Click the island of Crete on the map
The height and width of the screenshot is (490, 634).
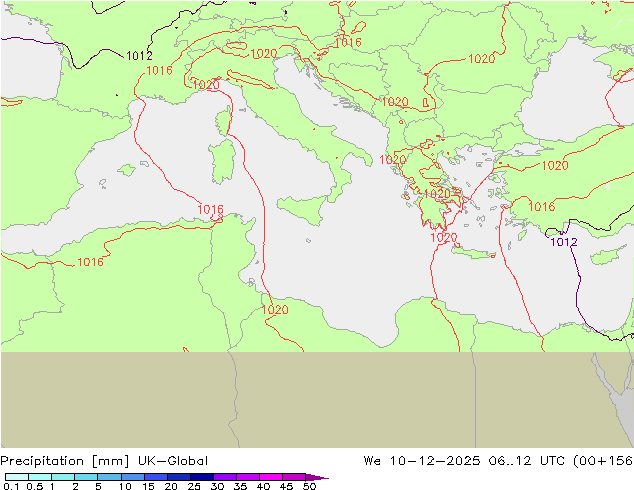pyautogui.click(x=473, y=253)
